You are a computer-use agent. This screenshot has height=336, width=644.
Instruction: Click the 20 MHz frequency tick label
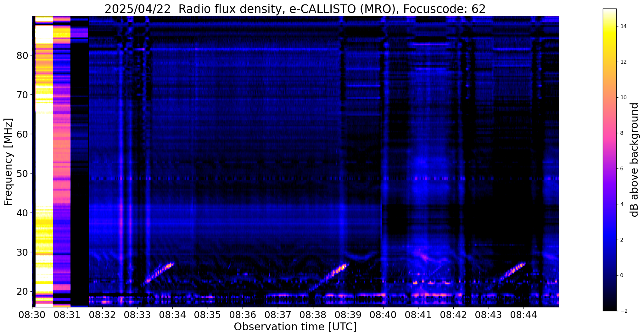click(x=22, y=292)
